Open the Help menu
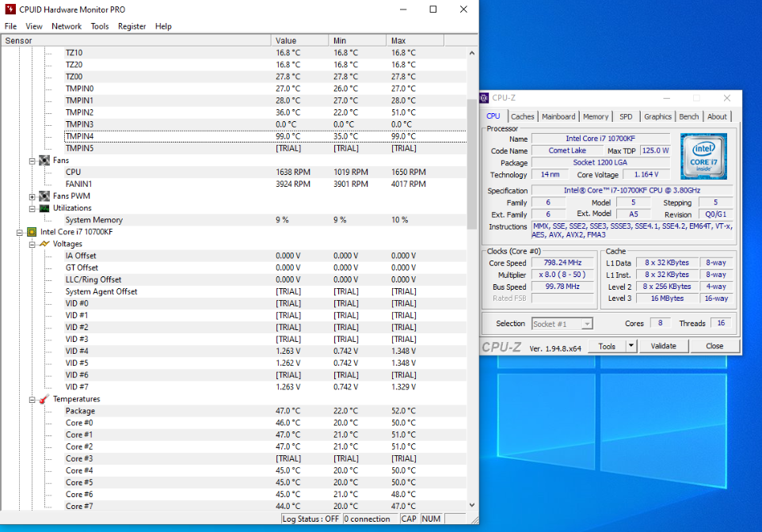 (163, 26)
